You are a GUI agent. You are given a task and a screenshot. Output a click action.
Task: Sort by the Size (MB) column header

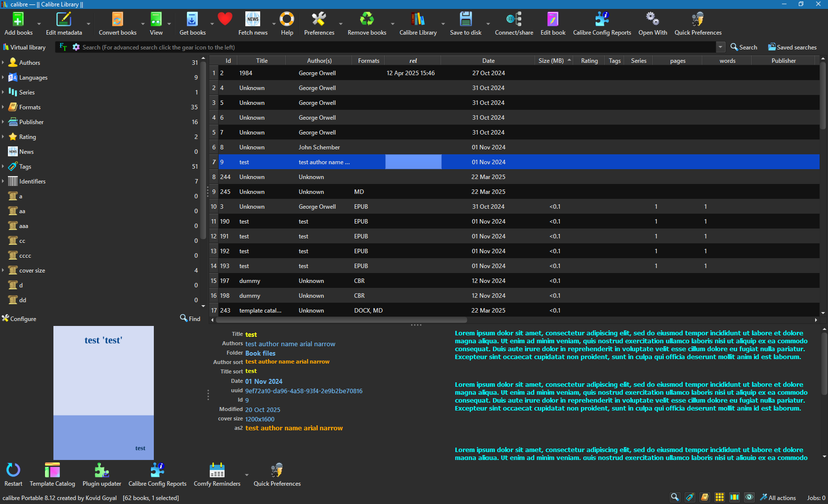[x=551, y=61]
